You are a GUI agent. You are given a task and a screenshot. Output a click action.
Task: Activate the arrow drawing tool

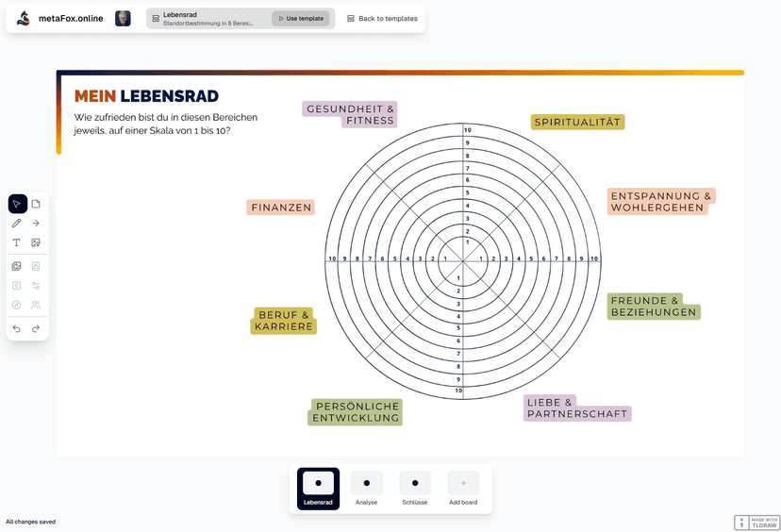tap(36, 224)
